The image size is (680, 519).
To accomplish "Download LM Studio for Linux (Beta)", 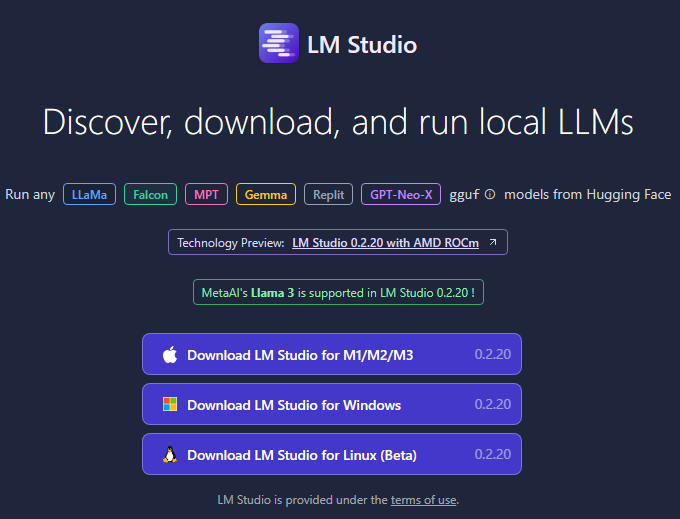I will tap(332, 454).
